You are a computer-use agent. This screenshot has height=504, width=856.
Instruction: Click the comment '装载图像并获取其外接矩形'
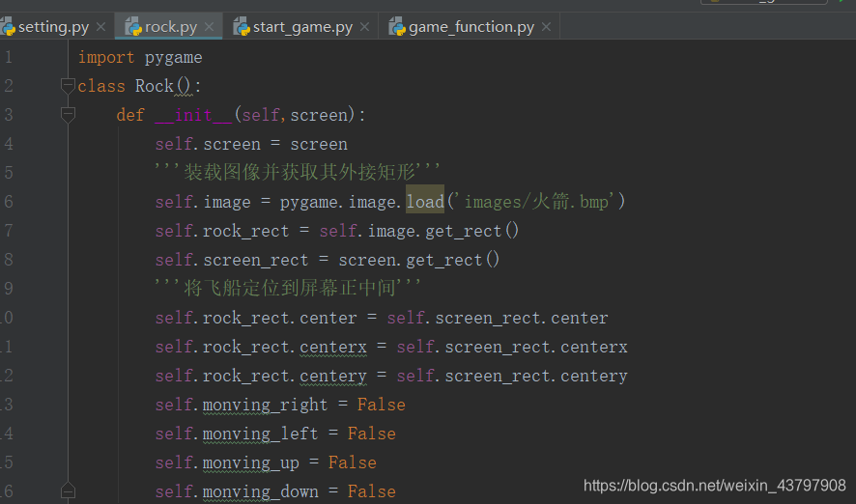click(300, 173)
